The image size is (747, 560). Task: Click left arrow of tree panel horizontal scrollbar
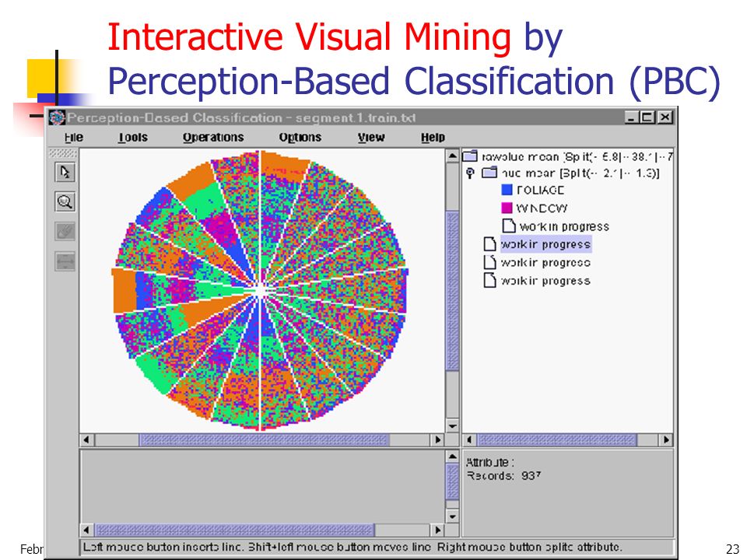click(x=469, y=439)
